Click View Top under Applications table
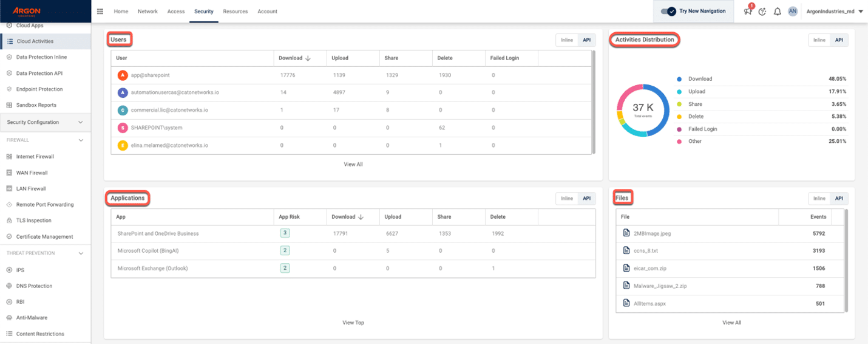868x347 pixels. coord(353,323)
